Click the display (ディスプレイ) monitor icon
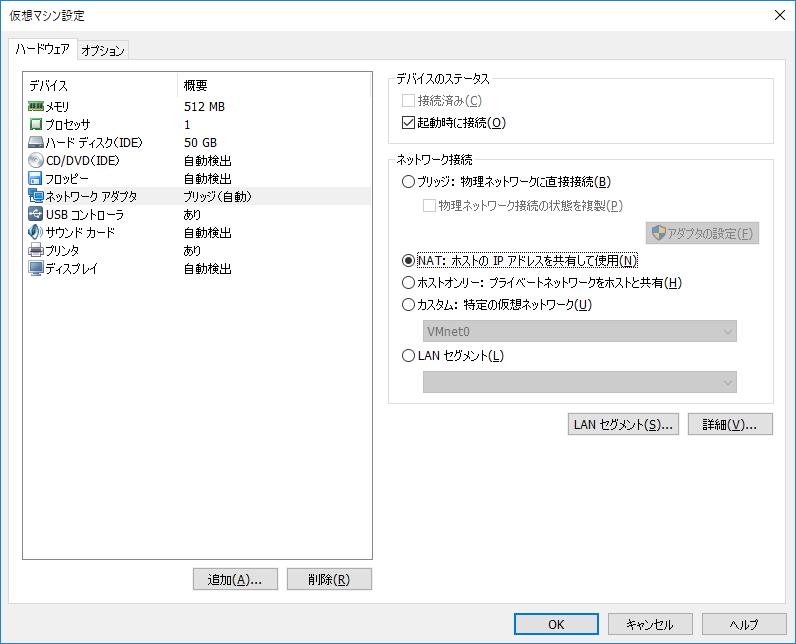This screenshot has height=644, width=796. coord(36,268)
